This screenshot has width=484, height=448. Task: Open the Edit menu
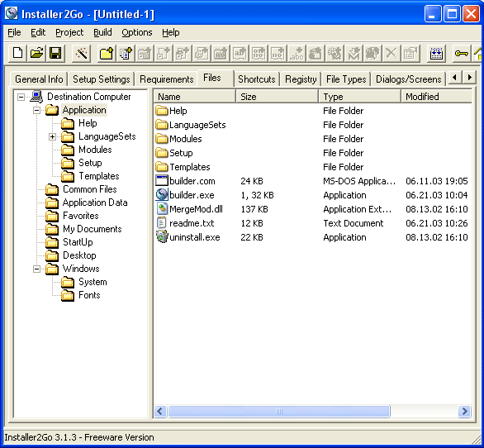click(38, 32)
